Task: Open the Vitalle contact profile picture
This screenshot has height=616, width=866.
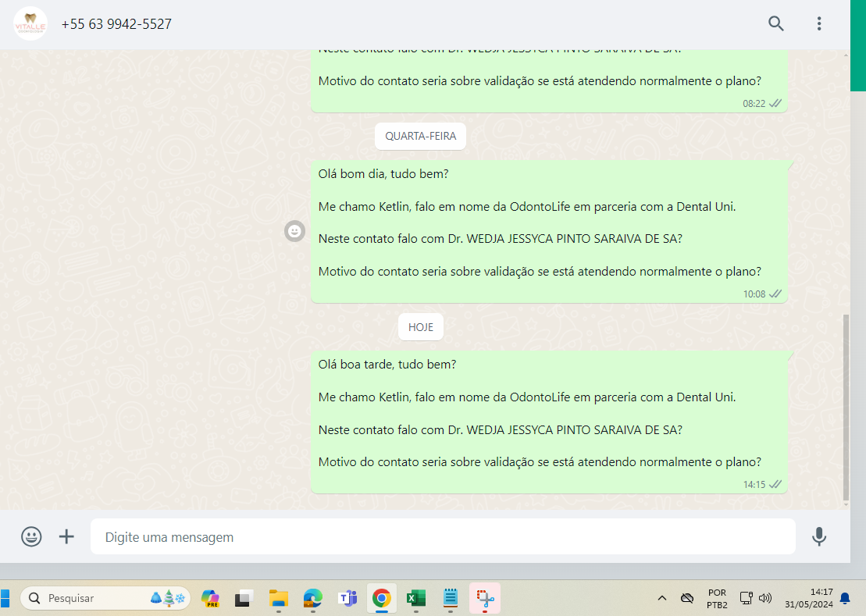Action: (30, 23)
